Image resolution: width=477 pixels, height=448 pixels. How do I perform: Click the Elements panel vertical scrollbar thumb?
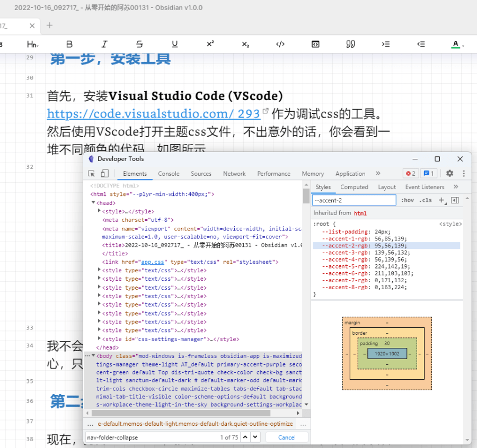click(306, 196)
